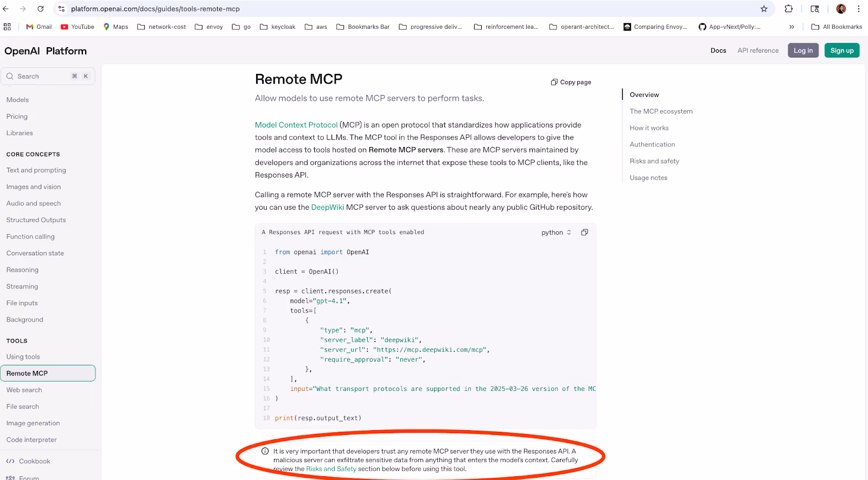The image size is (868, 480).
Task: Open the python language dropdown
Action: click(x=556, y=232)
